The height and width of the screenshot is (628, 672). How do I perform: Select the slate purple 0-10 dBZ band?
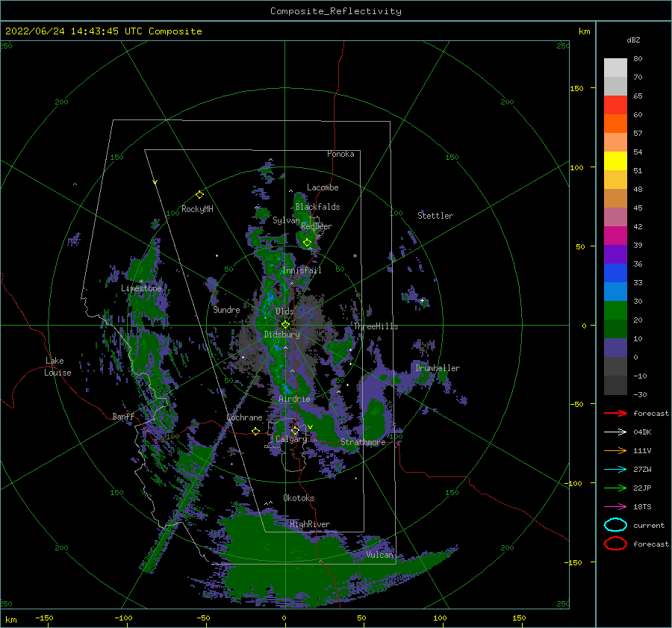[x=615, y=347]
